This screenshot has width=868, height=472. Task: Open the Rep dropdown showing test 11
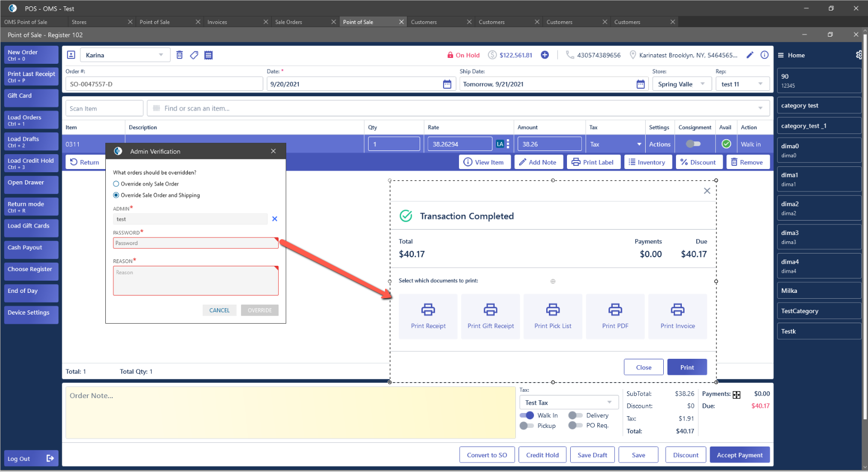click(760, 84)
